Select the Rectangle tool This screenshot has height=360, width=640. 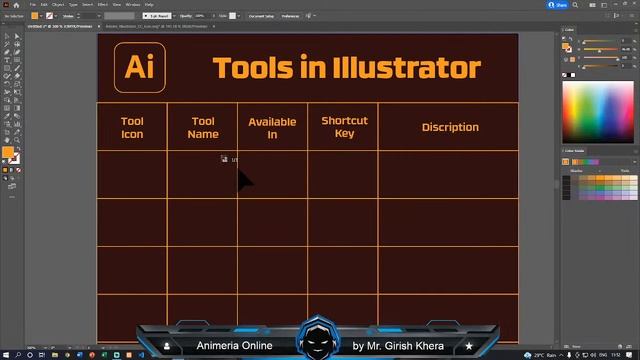(7, 67)
